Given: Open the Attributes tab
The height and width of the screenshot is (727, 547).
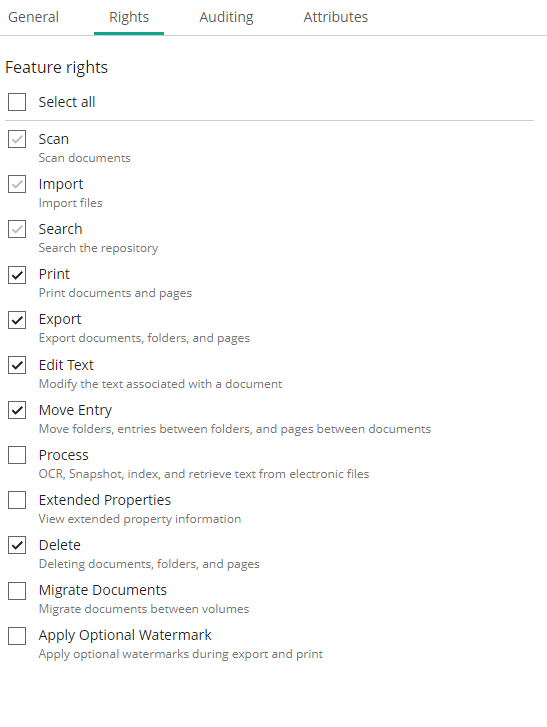Looking at the screenshot, I should pyautogui.click(x=336, y=17).
